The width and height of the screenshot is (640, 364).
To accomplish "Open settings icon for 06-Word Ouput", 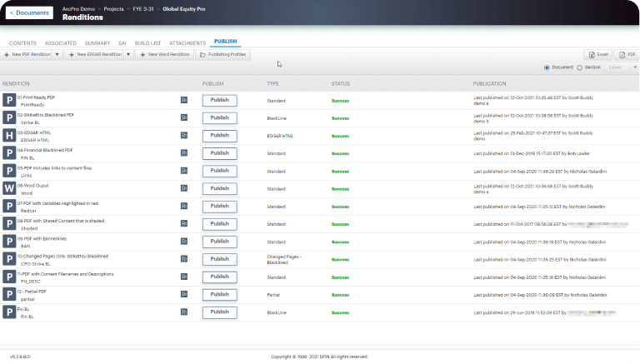I will click(x=184, y=188).
